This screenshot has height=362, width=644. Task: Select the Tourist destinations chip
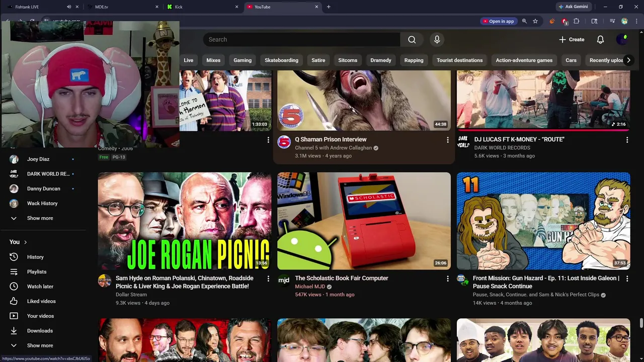tap(460, 60)
